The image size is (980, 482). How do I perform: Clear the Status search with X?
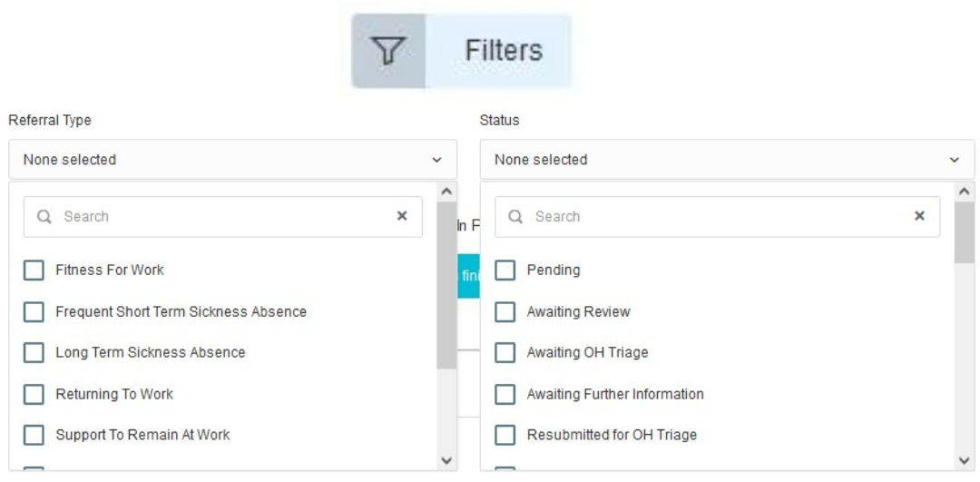(919, 216)
